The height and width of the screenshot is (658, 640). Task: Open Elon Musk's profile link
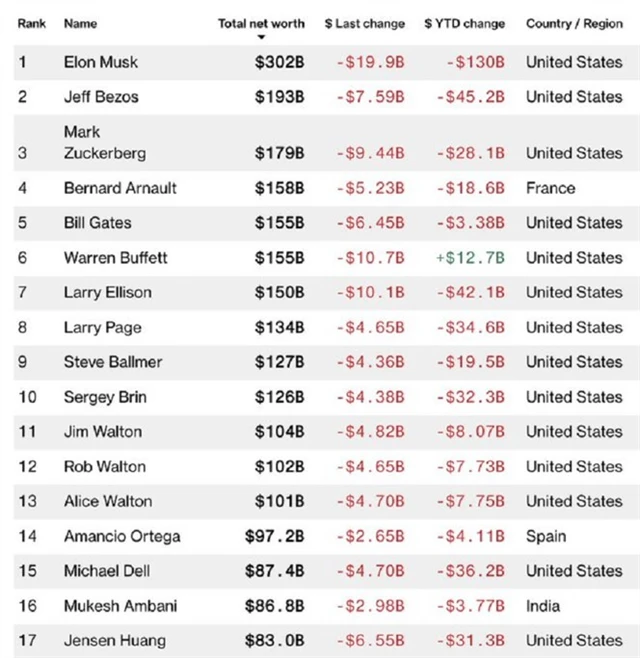point(101,62)
